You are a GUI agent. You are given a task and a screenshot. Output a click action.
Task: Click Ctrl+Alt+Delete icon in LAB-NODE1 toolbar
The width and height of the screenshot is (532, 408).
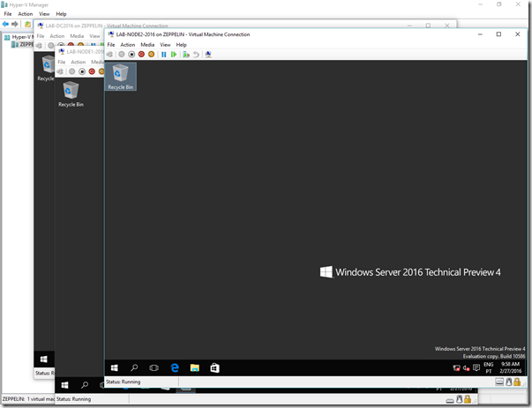[60, 71]
